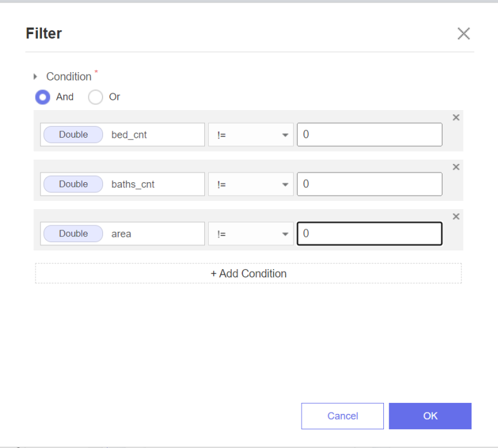Confirm the filter with OK
Viewport: 498px width, 448px height.
430,416
